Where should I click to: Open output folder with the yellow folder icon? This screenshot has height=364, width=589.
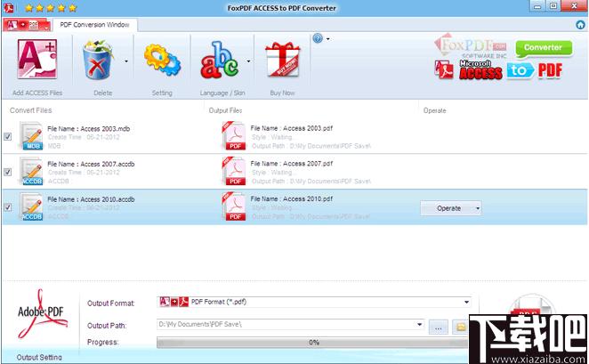[x=460, y=327]
